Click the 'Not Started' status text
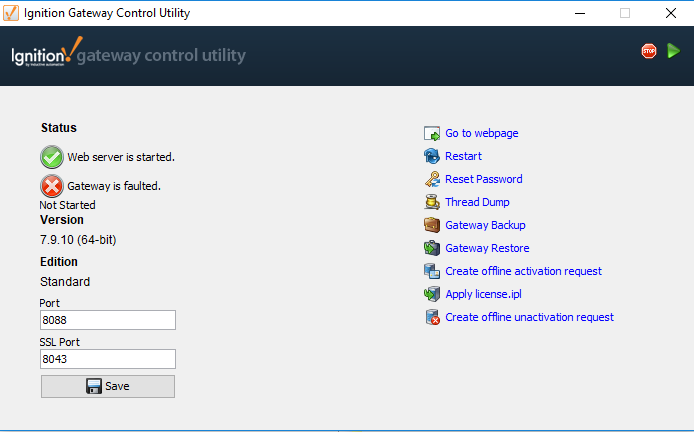This screenshot has height=432, width=694. (x=67, y=205)
